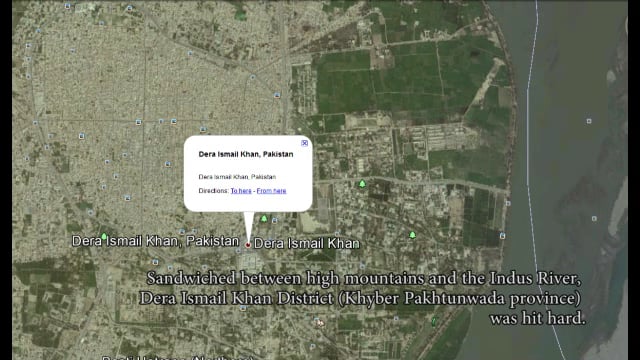Click the green tree icon near the riverbank fields
This screenshot has height=360, width=640.
tap(412, 235)
